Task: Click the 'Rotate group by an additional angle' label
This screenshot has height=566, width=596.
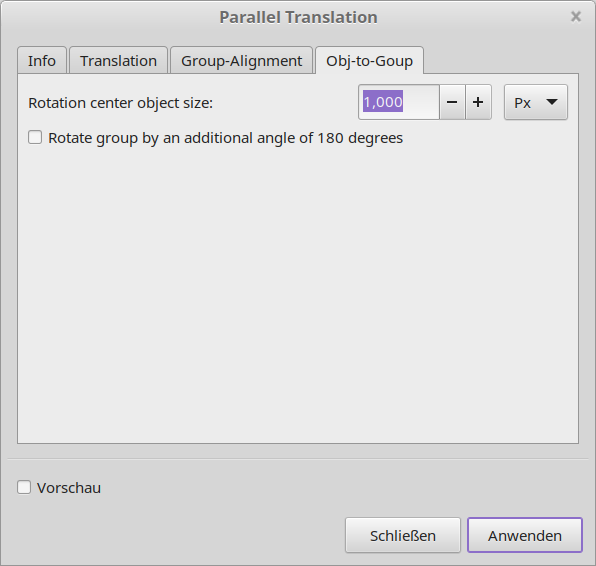Action: (x=225, y=138)
